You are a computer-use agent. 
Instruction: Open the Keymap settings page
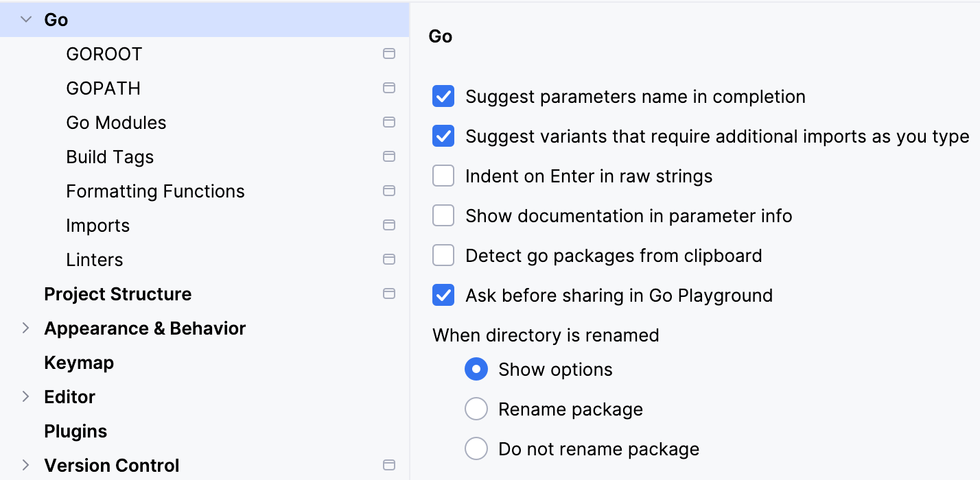pos(78,362)
